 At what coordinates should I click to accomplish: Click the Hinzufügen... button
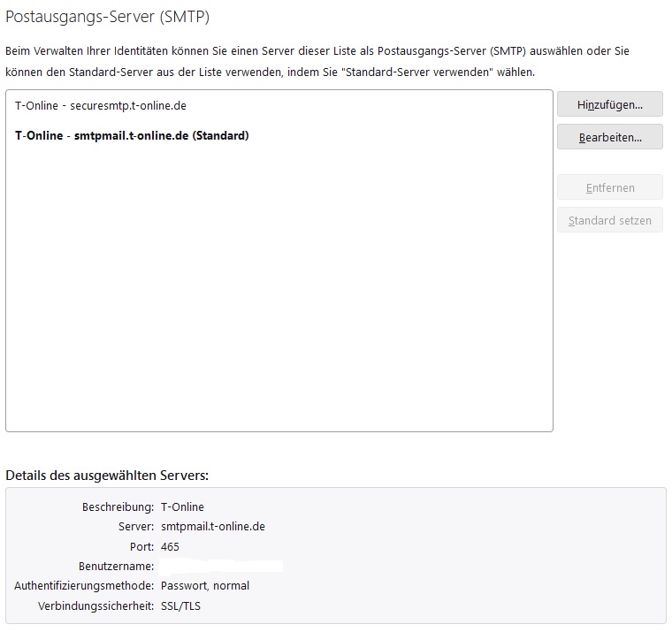pos(609,104)
